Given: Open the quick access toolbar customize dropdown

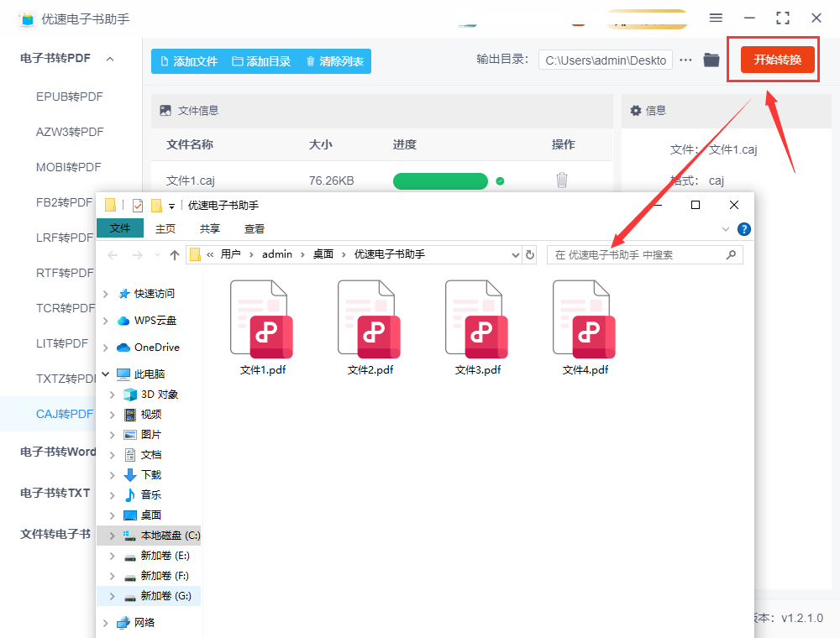Looking at the screenshot, I should click(171, 206).
